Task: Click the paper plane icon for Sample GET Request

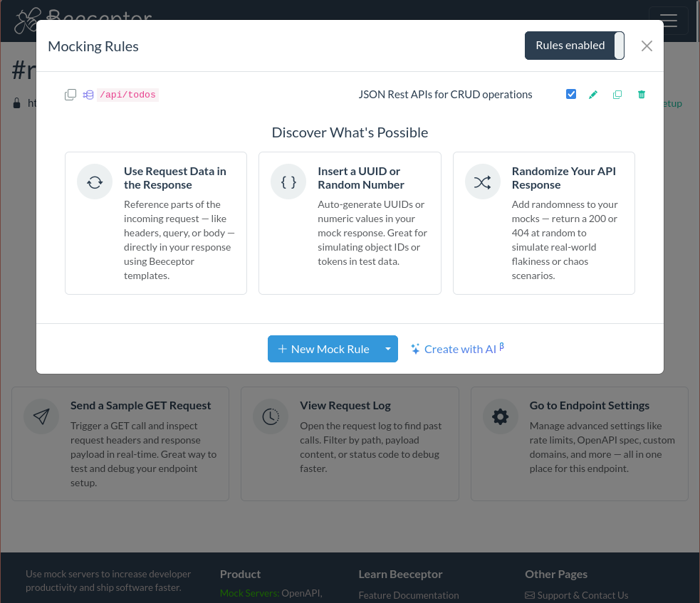Action: point(41,416)
